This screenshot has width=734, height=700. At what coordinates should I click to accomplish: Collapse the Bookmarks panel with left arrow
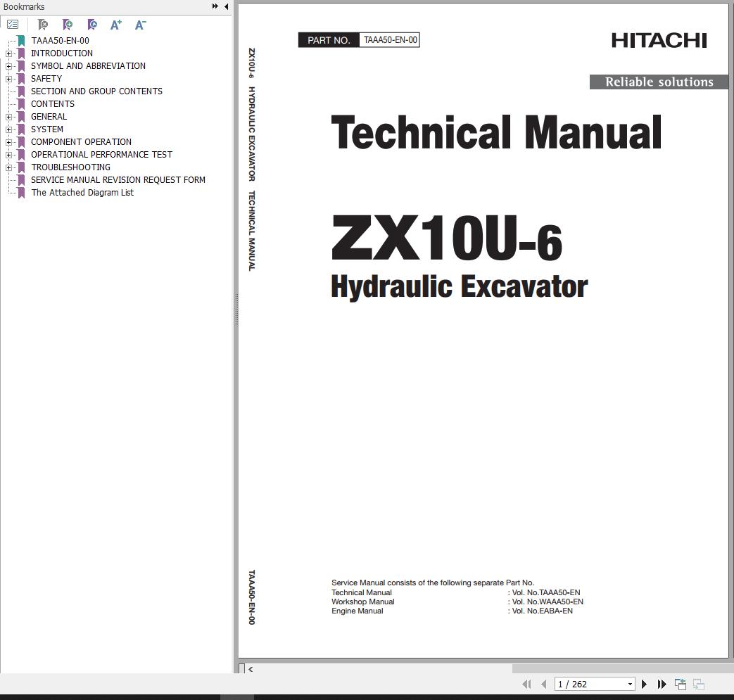click(227, 6)
